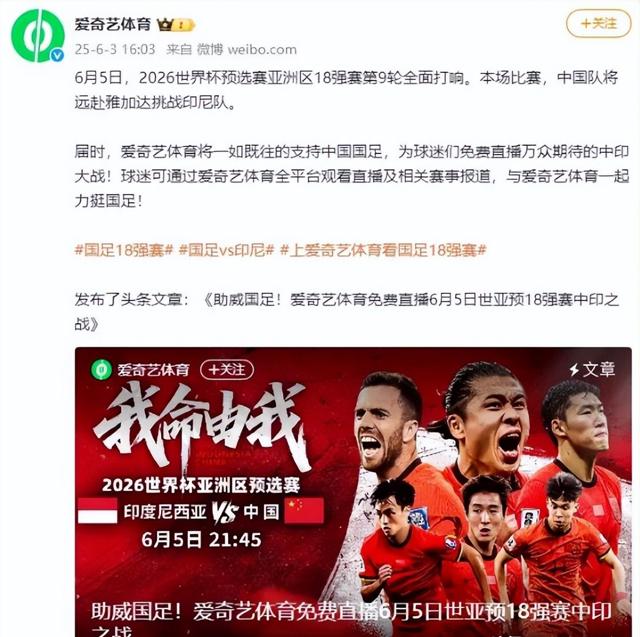The width and height of the screenshot is (640, 637).
Task: Click 爱奇艺体育 name in the article card
Action: (x=153, y=370)
